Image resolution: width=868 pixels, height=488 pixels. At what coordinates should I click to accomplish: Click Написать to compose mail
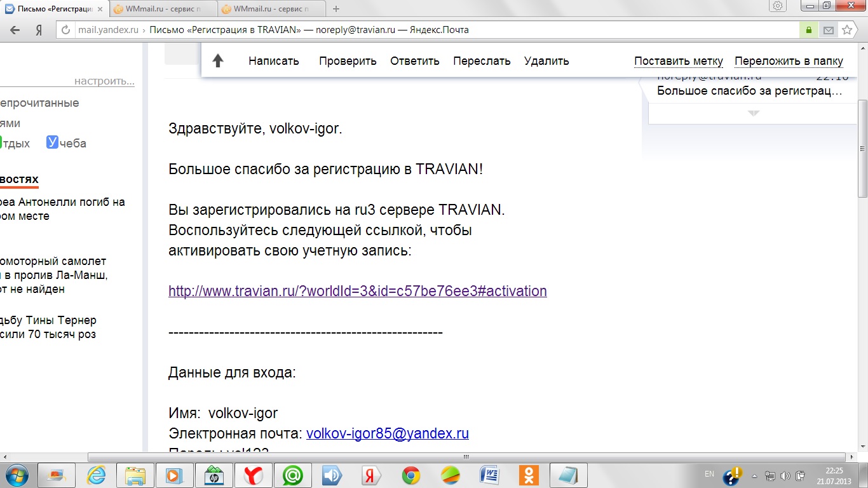[274, 61]
